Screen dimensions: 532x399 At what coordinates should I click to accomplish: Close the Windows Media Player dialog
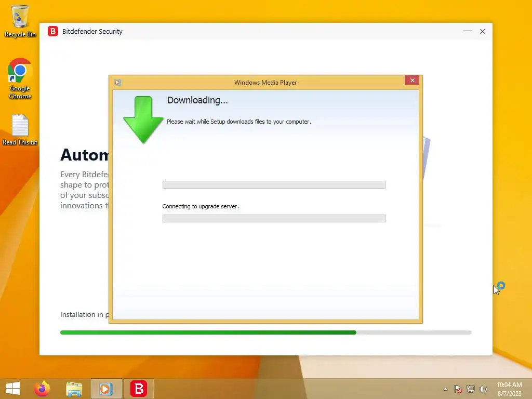click(412, 80)
